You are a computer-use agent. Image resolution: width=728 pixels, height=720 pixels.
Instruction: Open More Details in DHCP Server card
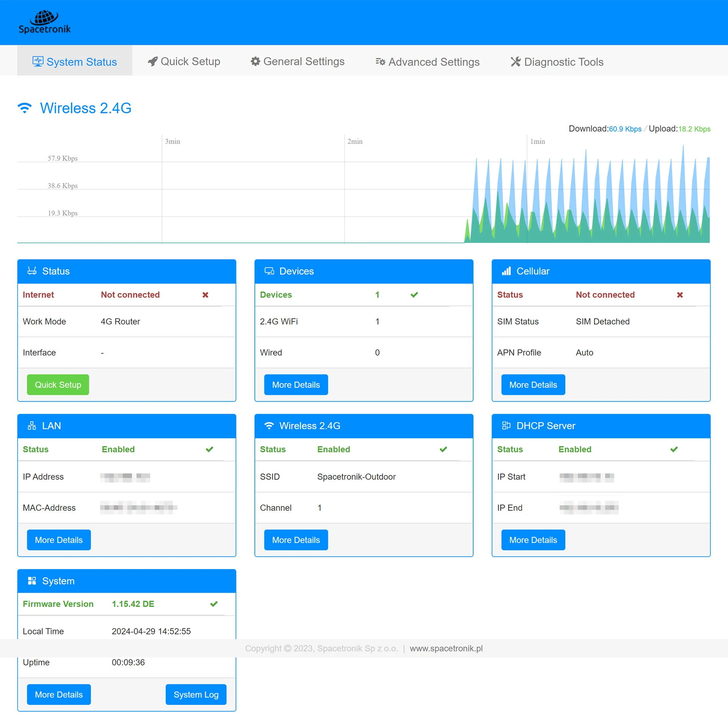point(533,539)
